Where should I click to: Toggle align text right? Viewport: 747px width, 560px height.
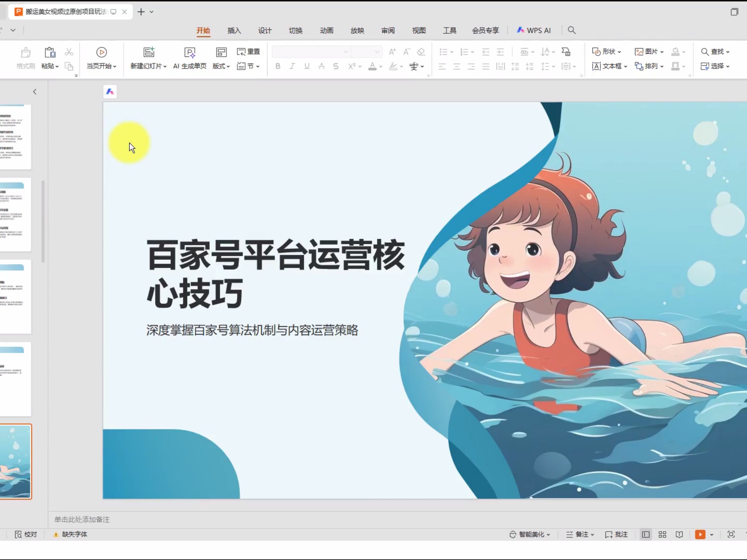[x=471, y=66]
